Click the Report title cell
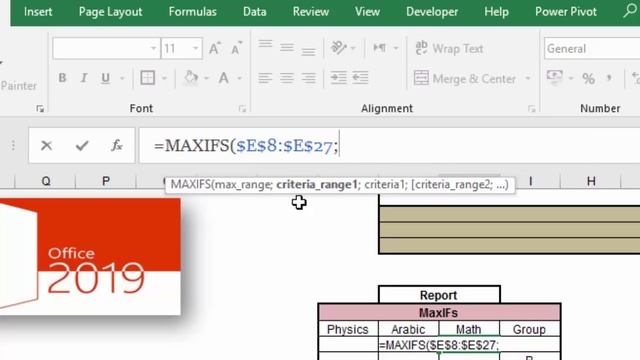 (x=439, y=295)
